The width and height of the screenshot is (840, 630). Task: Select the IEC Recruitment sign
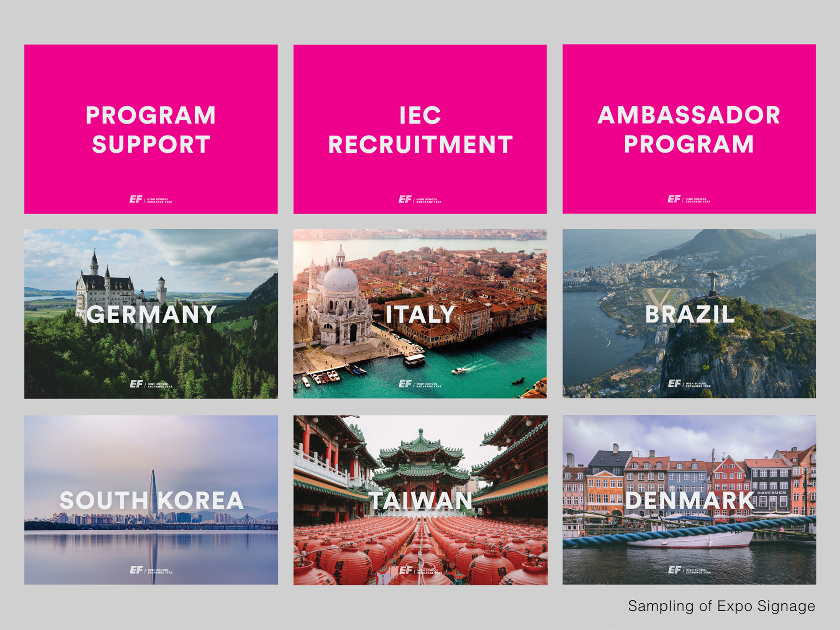tap(420, 129)
